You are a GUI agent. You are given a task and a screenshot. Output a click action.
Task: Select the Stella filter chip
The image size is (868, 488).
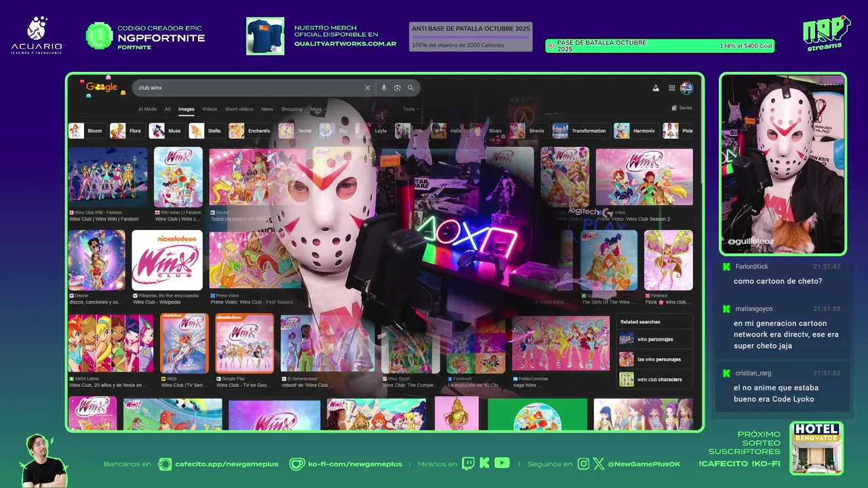coord(205,131)
